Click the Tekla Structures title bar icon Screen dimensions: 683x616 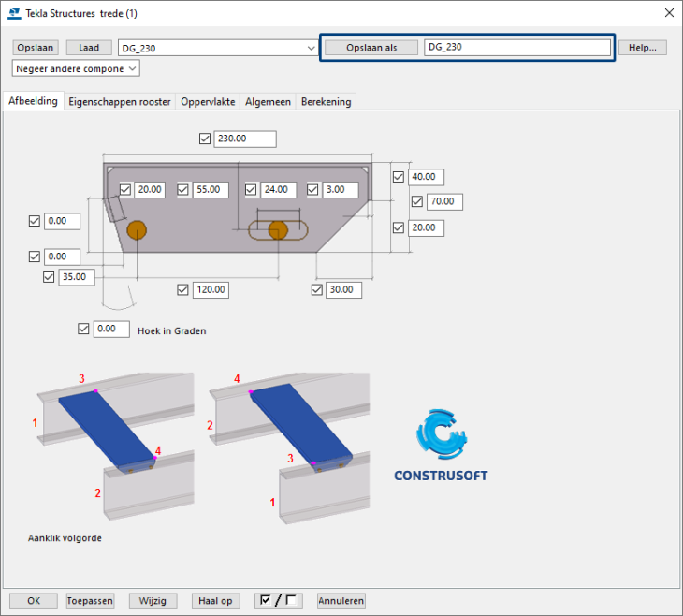[12, 12]
